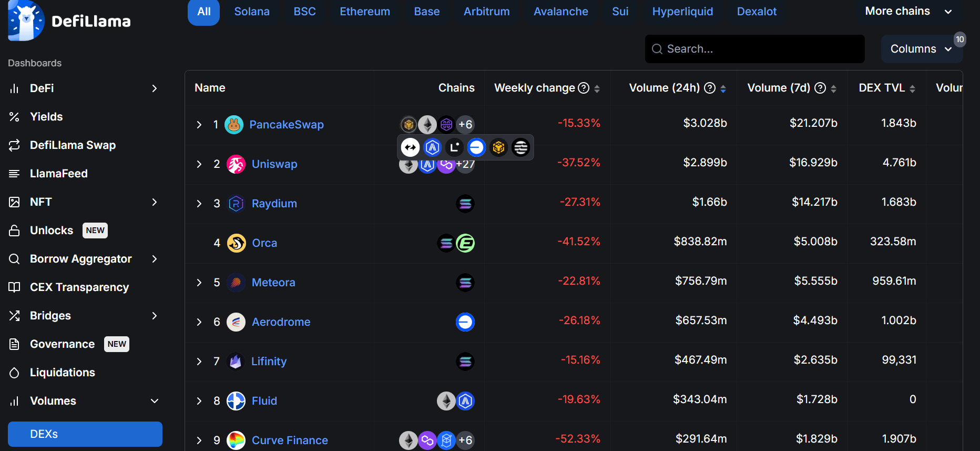
Task: Click the Search input field
Action: [754, 49]
